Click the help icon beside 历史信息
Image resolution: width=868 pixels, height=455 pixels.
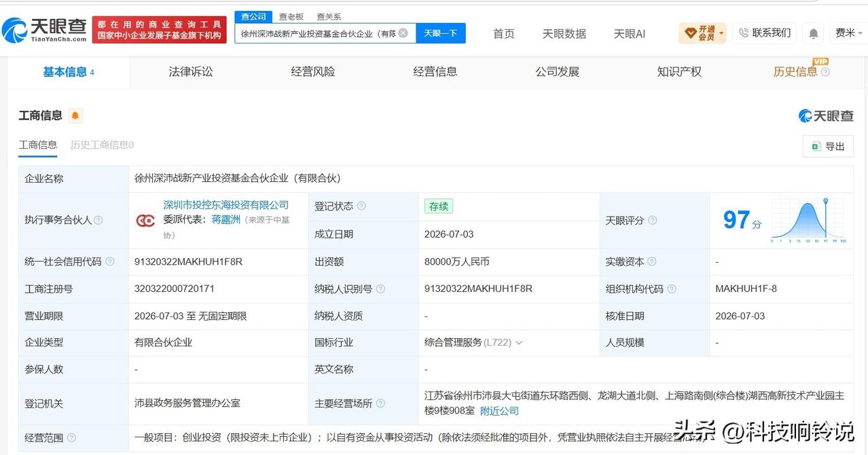click(825, 72)
